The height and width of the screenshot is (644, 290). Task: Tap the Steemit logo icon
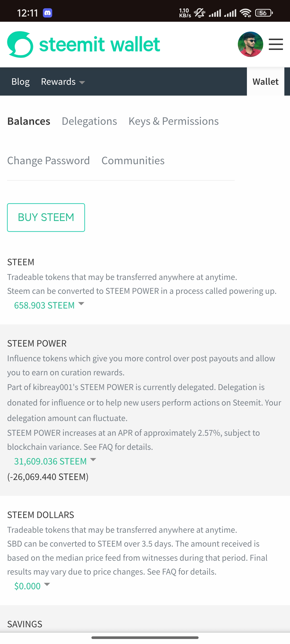pyautogui.click(x=20, y=44)
